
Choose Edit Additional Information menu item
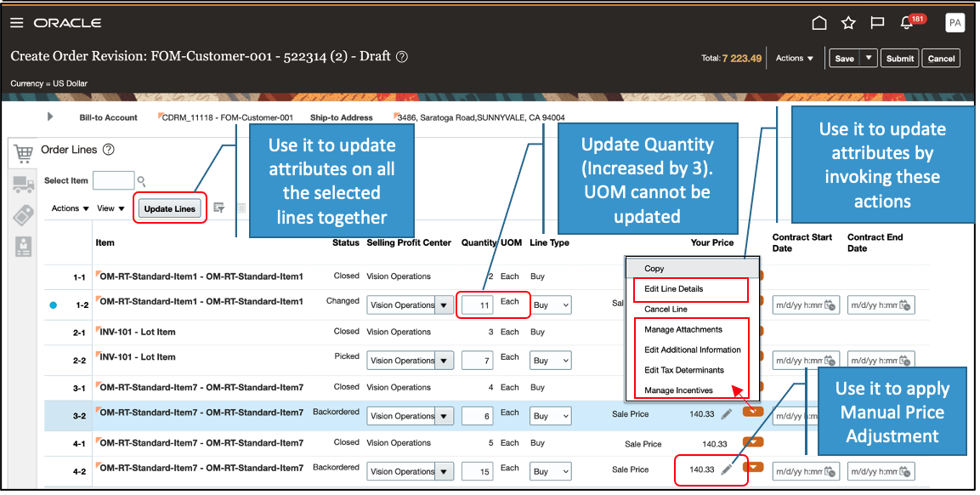(693, 350)
